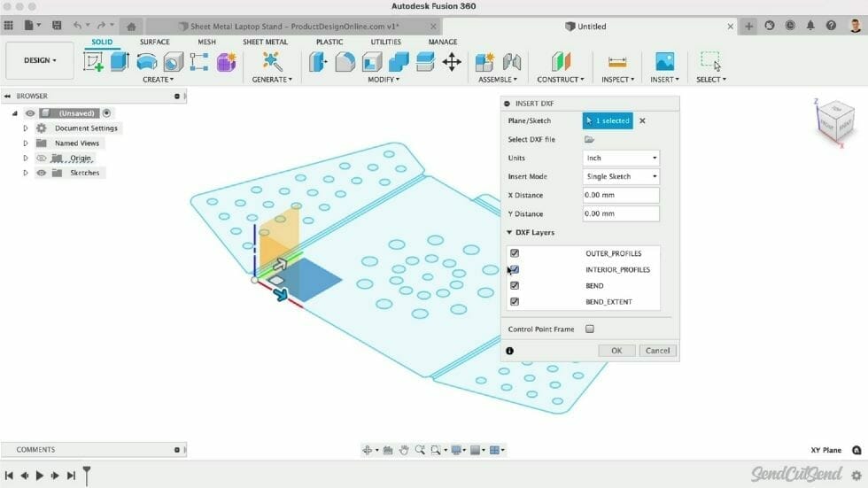Click the Insert image icon
The image size is (868, 488).
click(664, 61)
